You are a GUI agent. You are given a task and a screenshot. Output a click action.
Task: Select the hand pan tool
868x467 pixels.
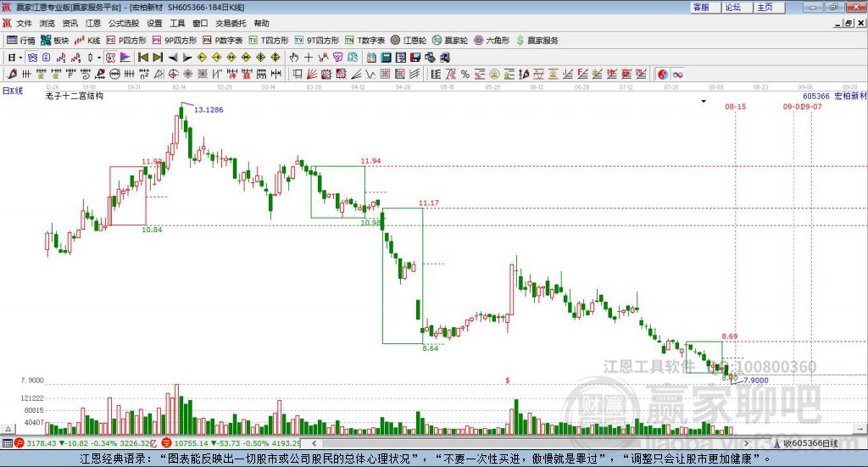click(x=293, y=58)
